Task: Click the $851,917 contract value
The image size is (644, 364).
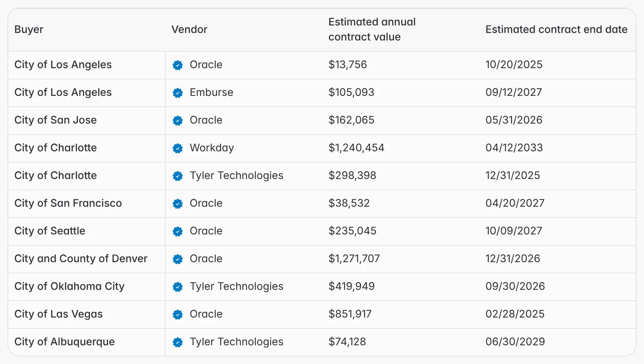Action: click(x=350, y=314)
